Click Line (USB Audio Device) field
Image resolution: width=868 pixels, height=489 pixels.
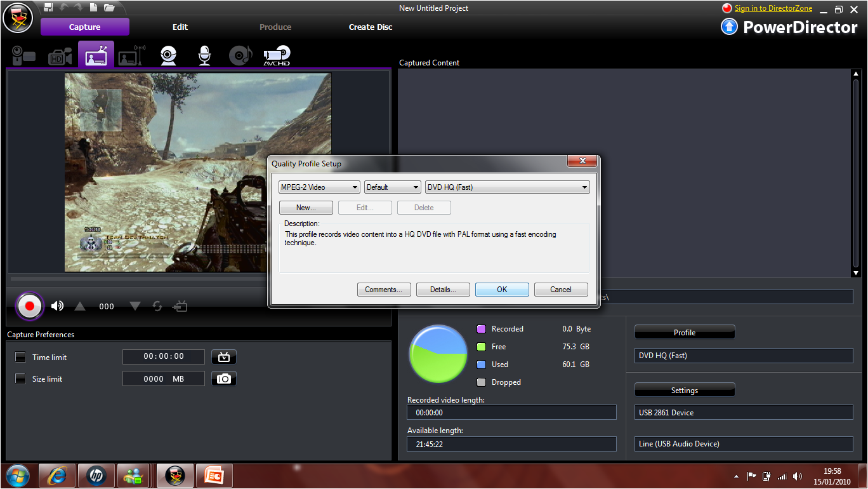(x=744, y=444)
